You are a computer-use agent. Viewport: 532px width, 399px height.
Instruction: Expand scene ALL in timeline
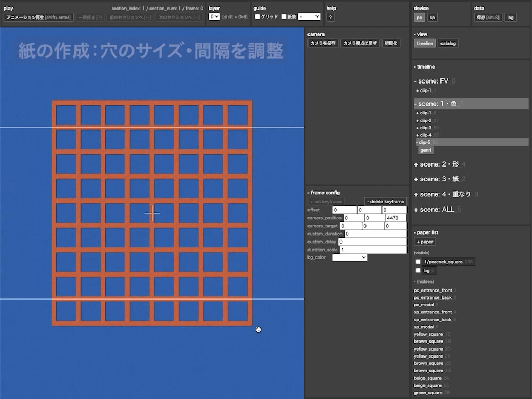(x=434, y=210)
